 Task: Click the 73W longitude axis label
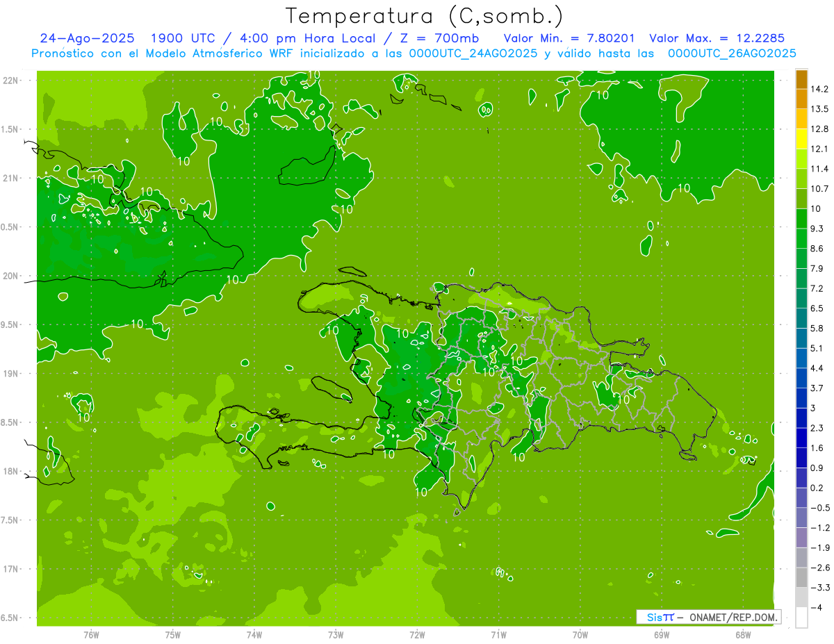click(336, 635)
